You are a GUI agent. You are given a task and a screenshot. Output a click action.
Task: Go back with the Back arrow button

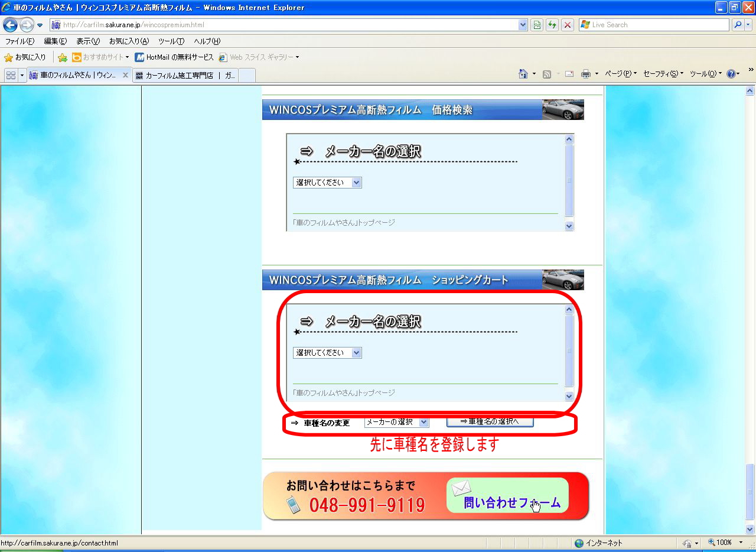tap(11, 25)
